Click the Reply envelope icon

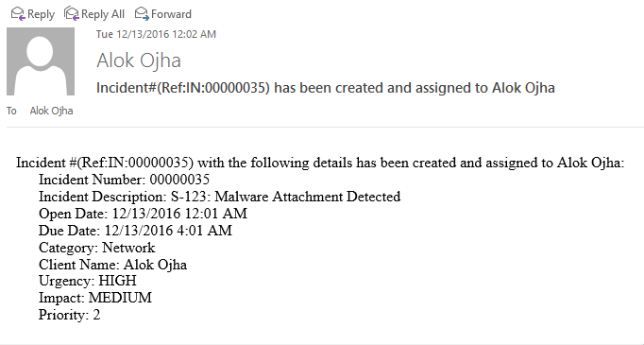pos(18,14)
